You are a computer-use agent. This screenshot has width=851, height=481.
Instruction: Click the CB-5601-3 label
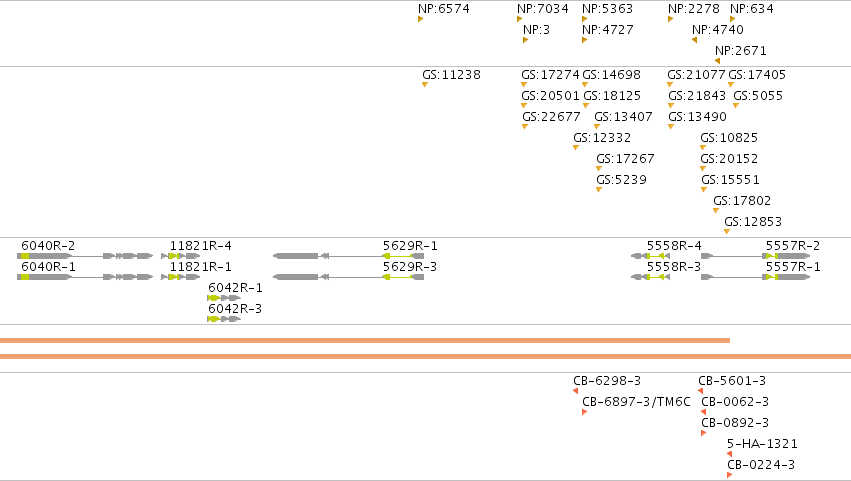pos(732,381)
